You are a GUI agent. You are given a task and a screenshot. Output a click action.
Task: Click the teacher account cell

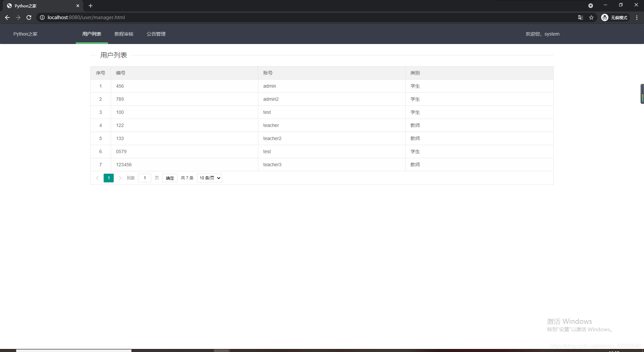click(x=332, y=125)
